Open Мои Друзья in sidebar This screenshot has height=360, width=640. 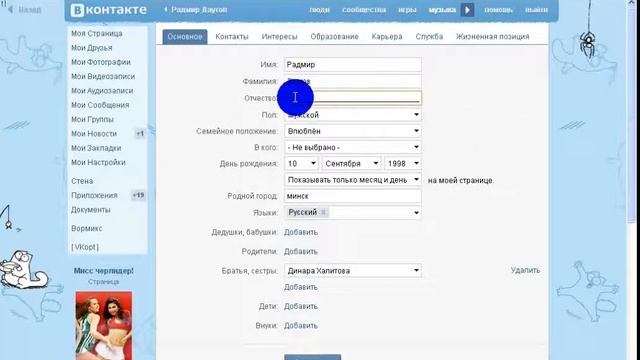point(92,48)
